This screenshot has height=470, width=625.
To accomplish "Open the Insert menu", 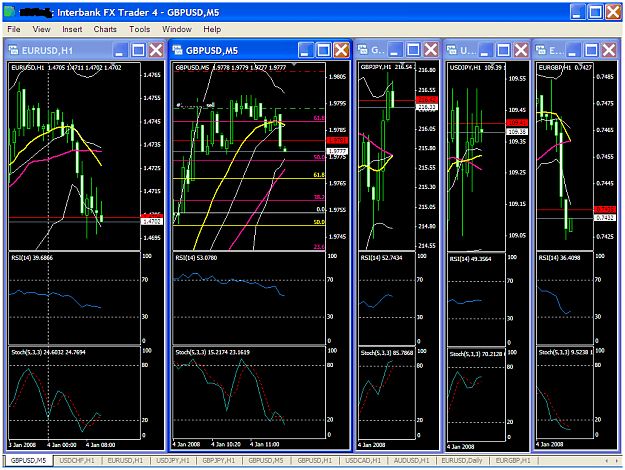I will point(72,29).
